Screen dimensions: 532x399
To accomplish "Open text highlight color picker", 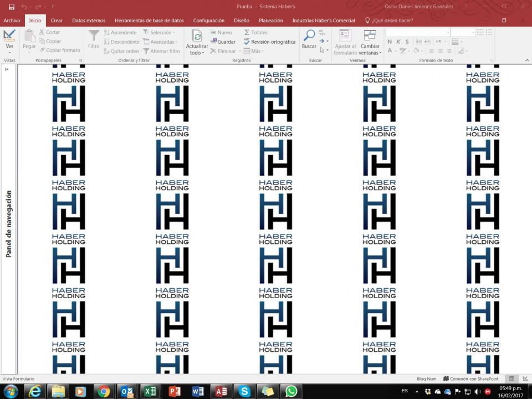I will click(404, 51).
